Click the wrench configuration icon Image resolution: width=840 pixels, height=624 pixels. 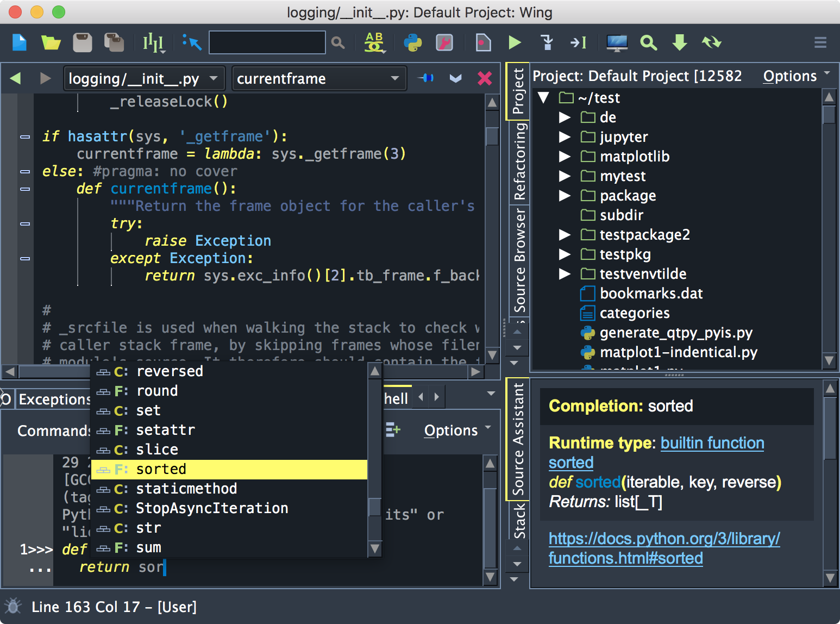pyautogui.click(x=444, y=42)
